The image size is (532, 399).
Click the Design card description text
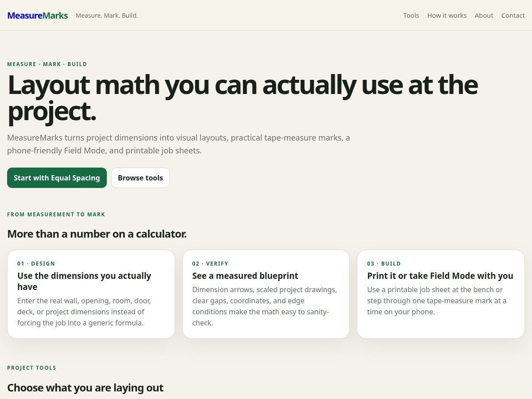point(84,312)
